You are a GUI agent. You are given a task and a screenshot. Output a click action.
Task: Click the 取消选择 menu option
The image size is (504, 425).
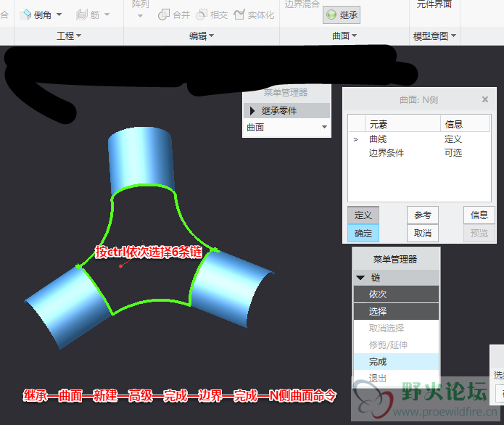(x=397, y=329)
